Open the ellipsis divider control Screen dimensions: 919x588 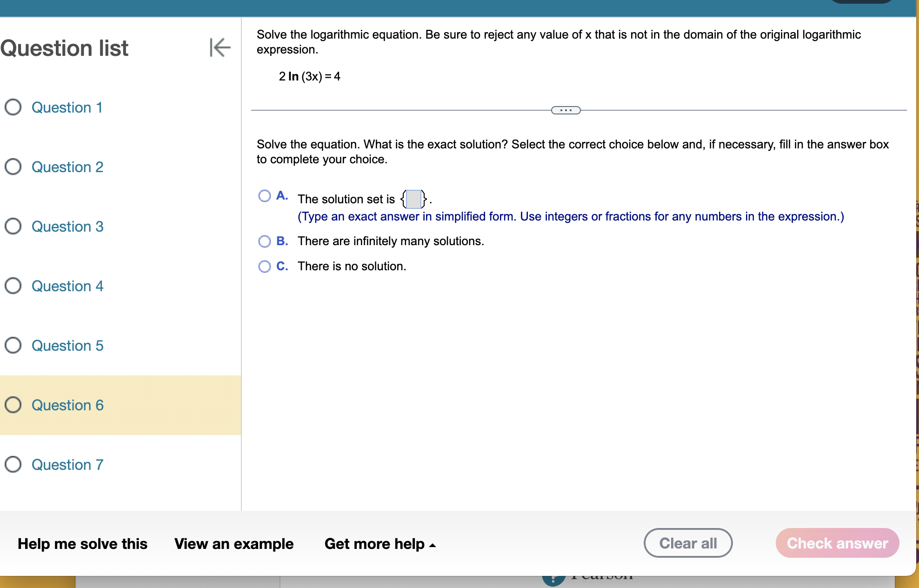point(566,110)
